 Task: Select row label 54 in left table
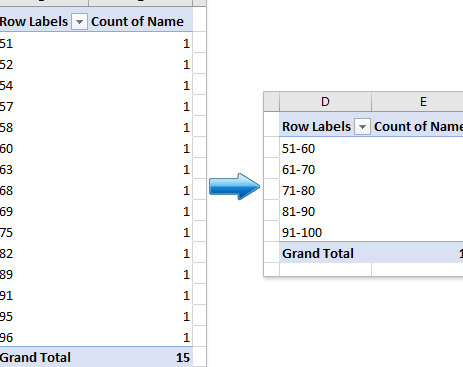point(6,86)
